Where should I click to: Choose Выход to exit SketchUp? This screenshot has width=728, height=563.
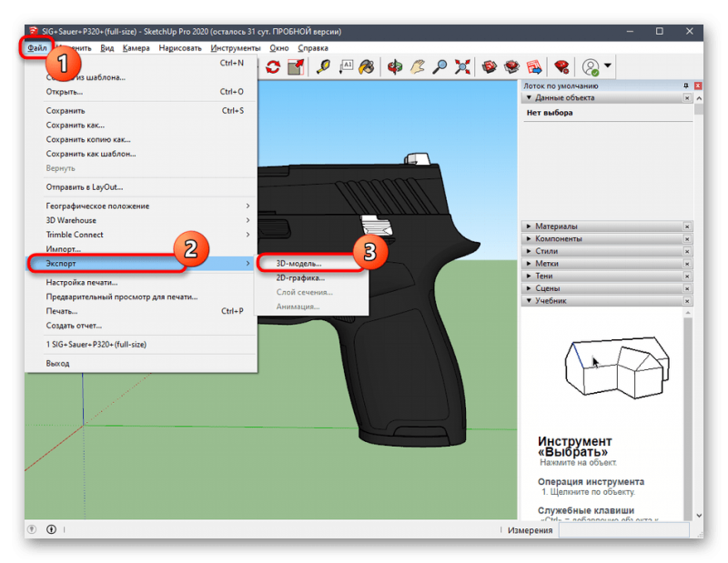(x=141, y=364)
